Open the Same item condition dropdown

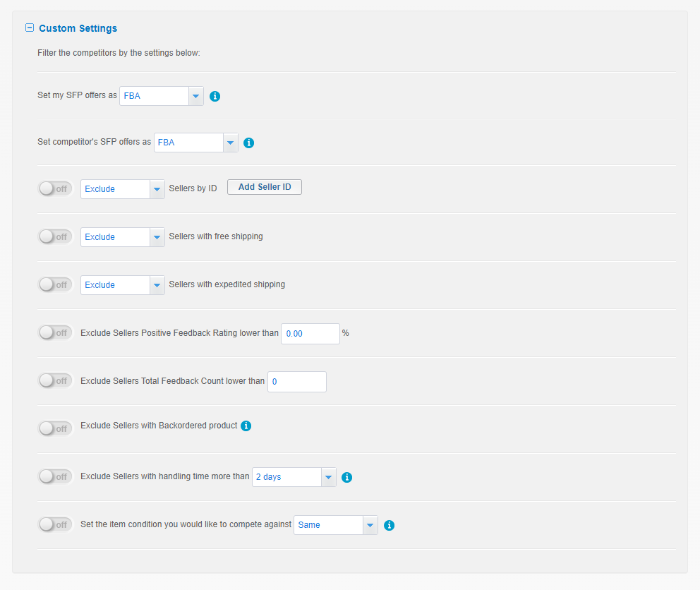336,525
